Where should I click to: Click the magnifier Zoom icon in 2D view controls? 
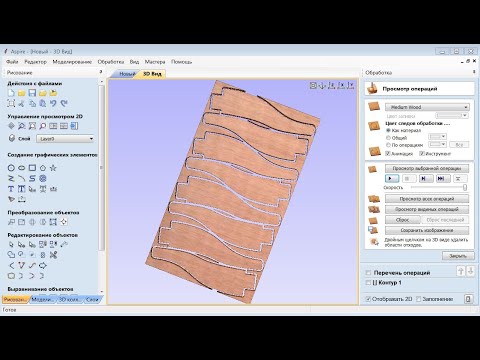[43, 126]
